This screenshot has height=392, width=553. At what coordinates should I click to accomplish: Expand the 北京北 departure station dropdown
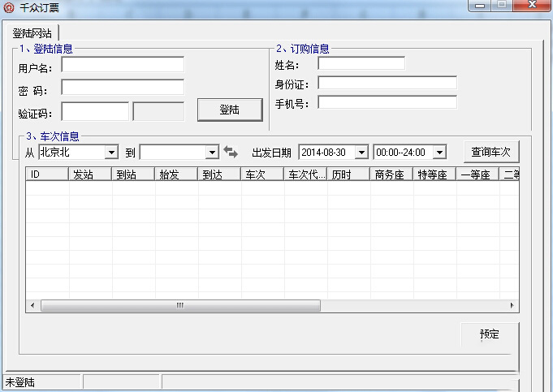click(111, 153)
